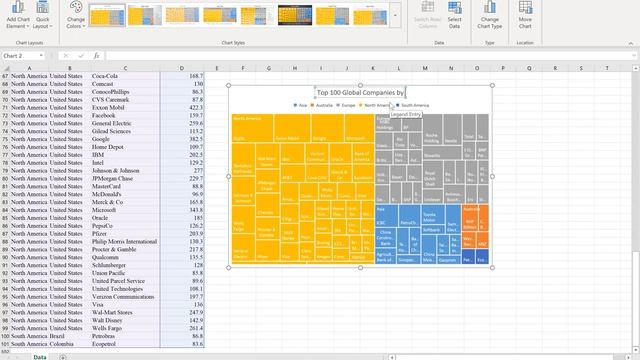
Task: Apply the second chart style thumbnail
Action: click(x=144, y=16)
